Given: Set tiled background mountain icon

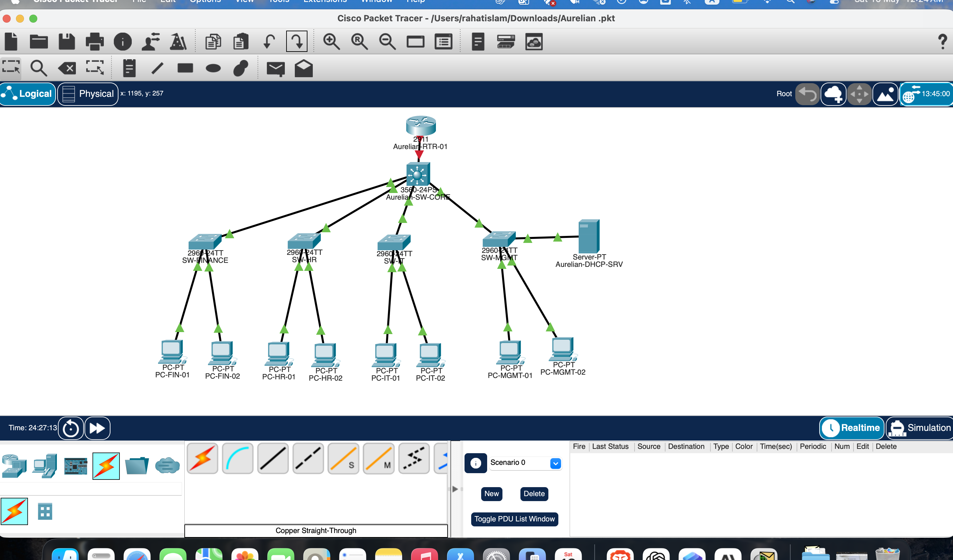Looking at the screenshot, I should tap(885, 94).
